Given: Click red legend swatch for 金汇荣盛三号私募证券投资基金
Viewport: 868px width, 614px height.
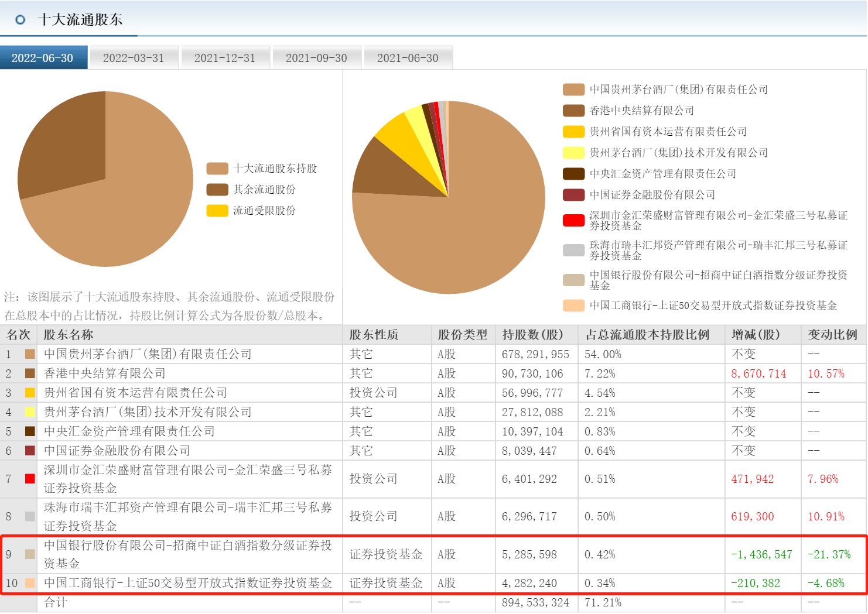Looking at the screenshot, I should click(x=574, y=221).
